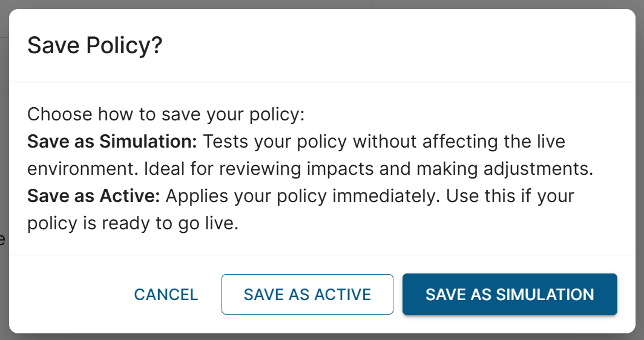
Task: Click 'Applies your policy immediately' text
Action: click(x=291, y=197)
